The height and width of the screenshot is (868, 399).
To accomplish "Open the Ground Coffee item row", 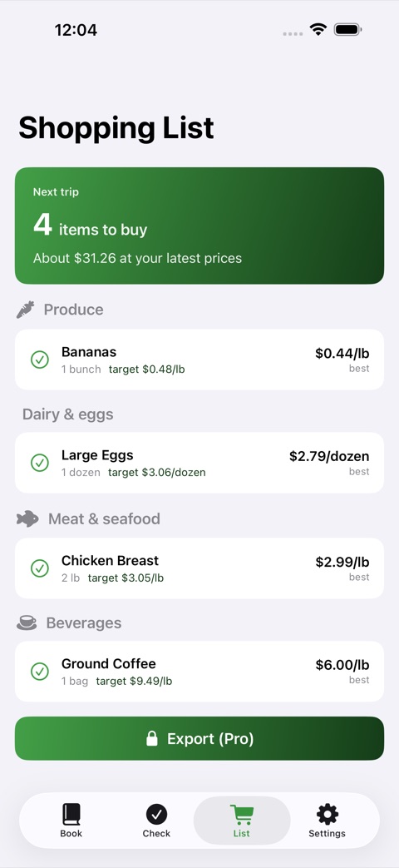I will pos(199,672).
